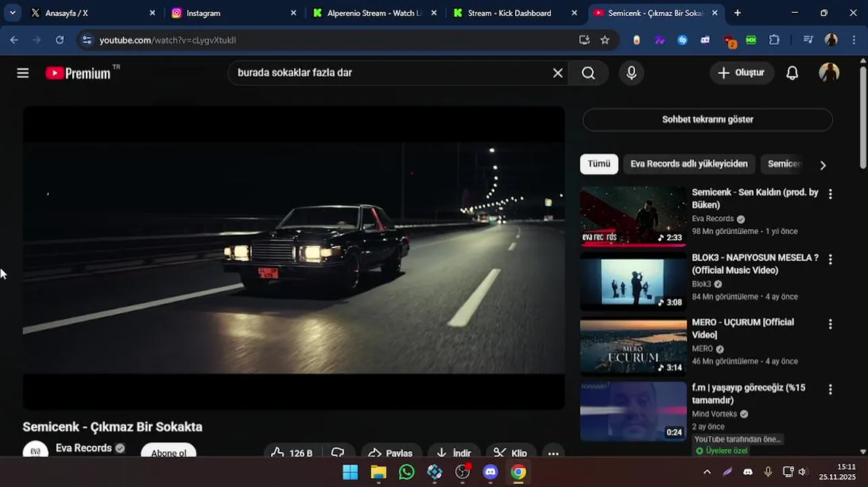The height and width of the screenshot is (487, 868).
Task: Open more actions ellipsis under video
Action: pyautogui.click(x=553, y=452)
